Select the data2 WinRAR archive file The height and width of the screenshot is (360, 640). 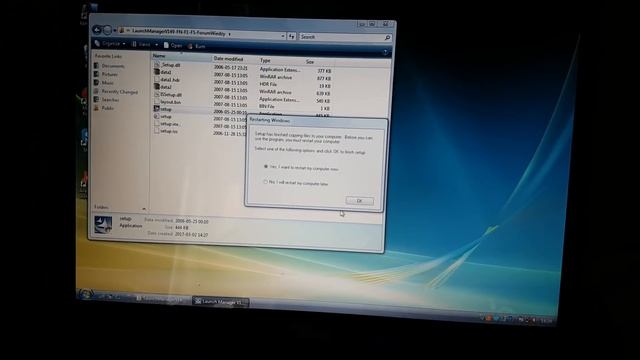163,87
